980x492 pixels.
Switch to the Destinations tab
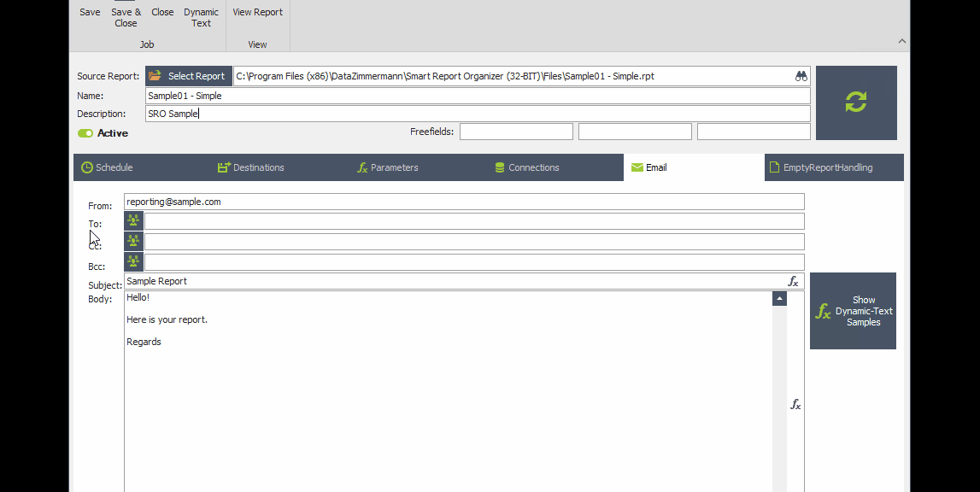[250, 167]
